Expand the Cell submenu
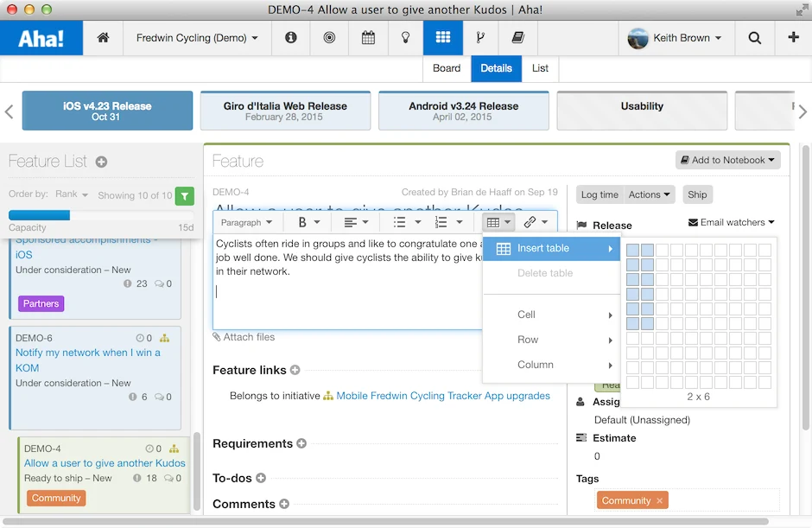Viewport: 812px width, 528px height. click(x=551, y=315)
